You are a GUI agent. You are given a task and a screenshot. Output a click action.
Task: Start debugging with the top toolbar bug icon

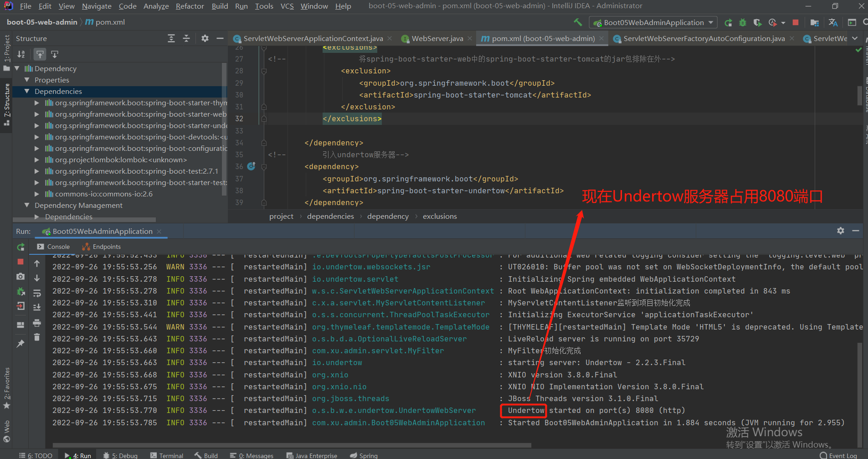743,22
